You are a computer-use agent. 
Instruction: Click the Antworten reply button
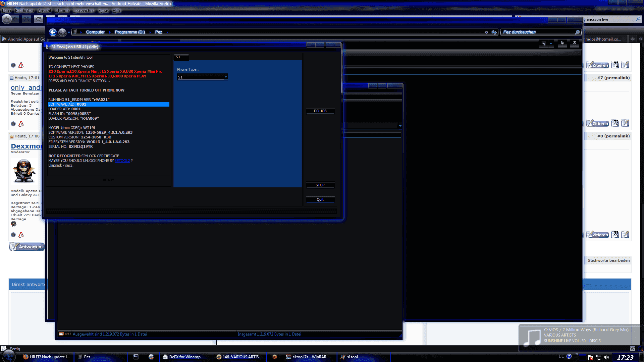click(27, 247)
